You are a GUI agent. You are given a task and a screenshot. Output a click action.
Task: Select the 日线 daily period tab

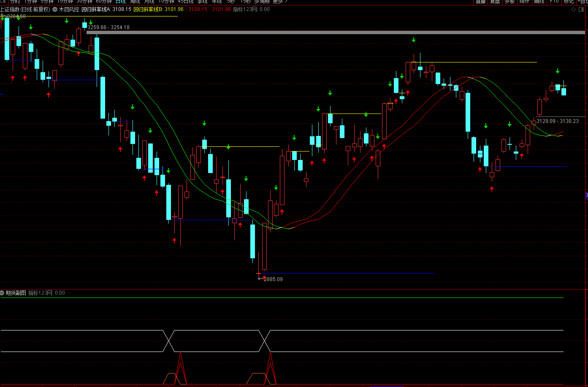pos(121,2)
